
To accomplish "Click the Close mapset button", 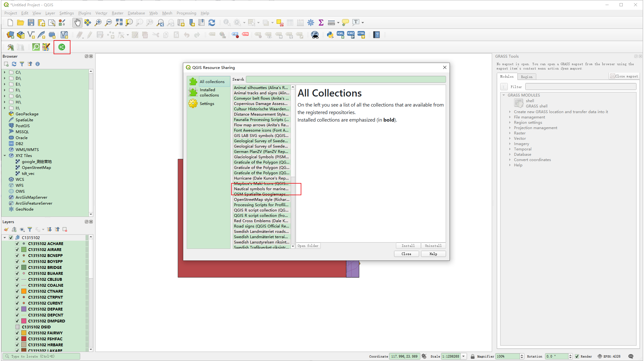I will (x=624, y=76).
